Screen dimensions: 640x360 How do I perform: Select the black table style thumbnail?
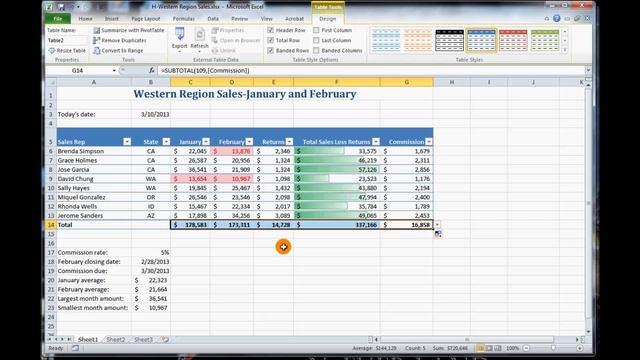(x=449, y=40)
